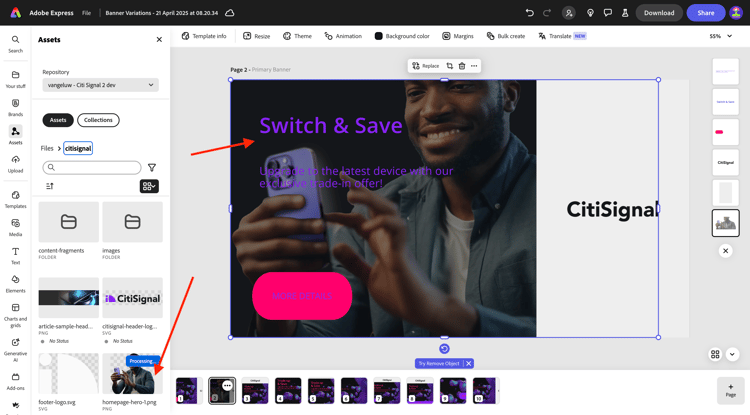This screenshot has height=415, width=750.
Task: Open the Resize tool
Action: [256, 36]
